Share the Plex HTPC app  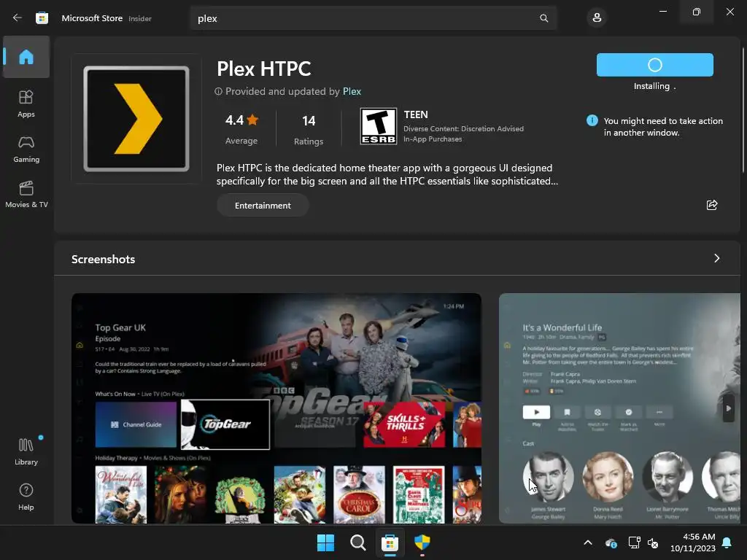click(x=712, y=205)
